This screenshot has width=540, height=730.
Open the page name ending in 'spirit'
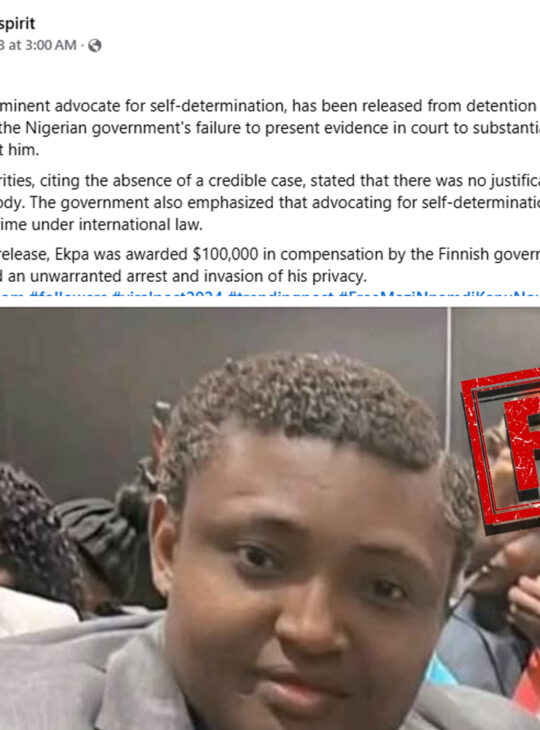[x=18, y=23]
